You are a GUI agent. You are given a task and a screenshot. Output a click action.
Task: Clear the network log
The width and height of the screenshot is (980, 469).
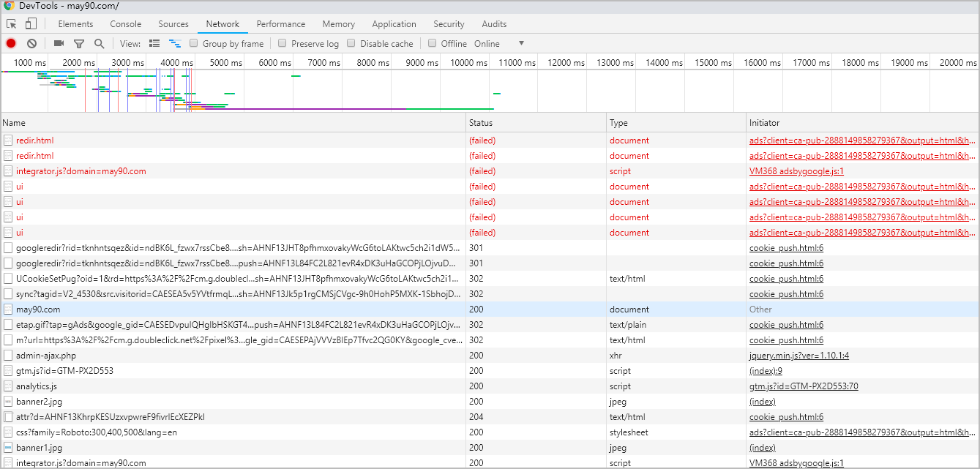(31, 44)
